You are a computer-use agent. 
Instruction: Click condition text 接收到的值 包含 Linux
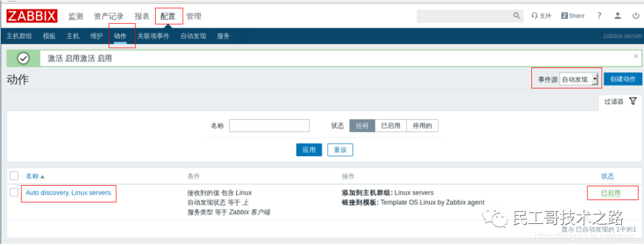(219, 192)
